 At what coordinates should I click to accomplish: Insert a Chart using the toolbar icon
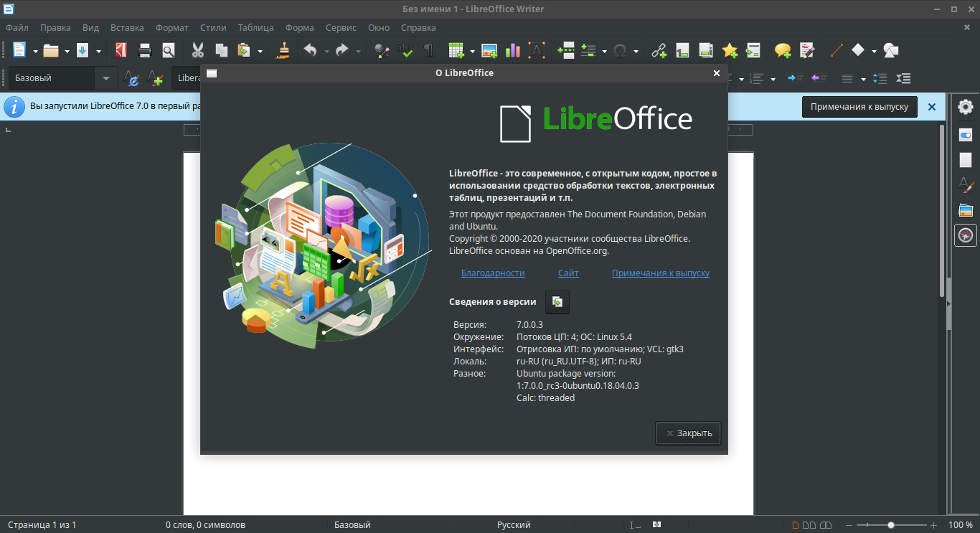point(512,50)
